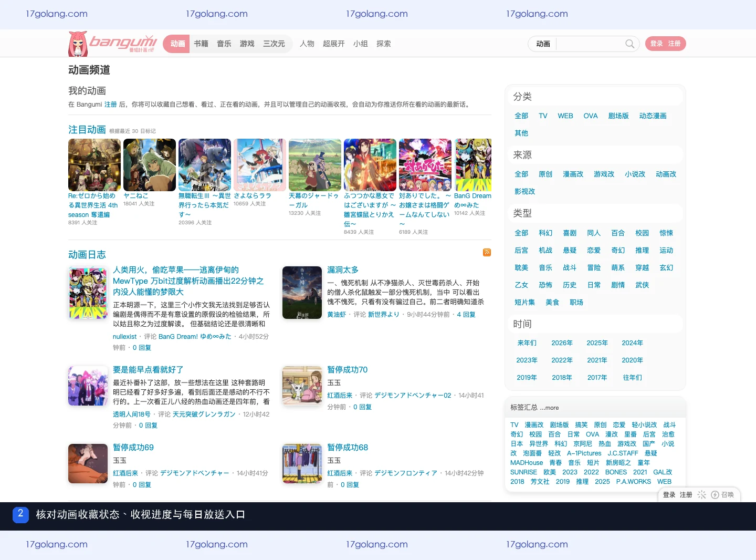Click the 京阿尼 tag
The width and height of the screenshot is (756, 560).
click(582, 444)
